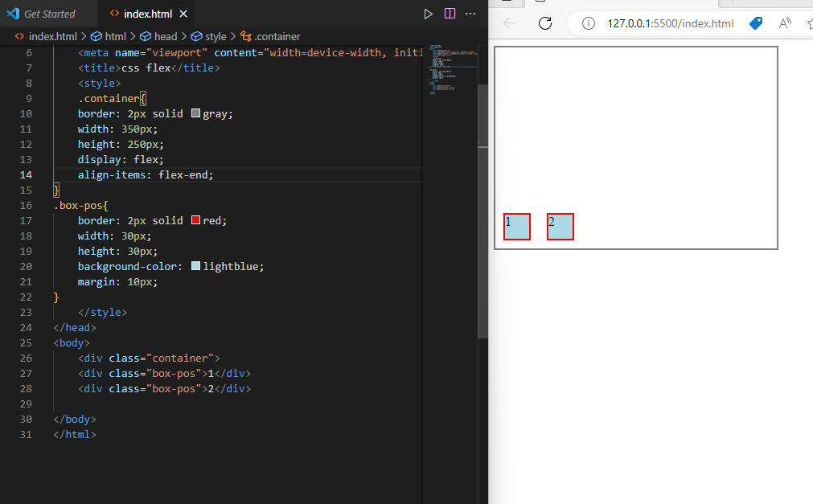The height and width of the screenshot is (504, 813).
Task: Select the index.html editor tab
Action: click(x=147, y=14)
